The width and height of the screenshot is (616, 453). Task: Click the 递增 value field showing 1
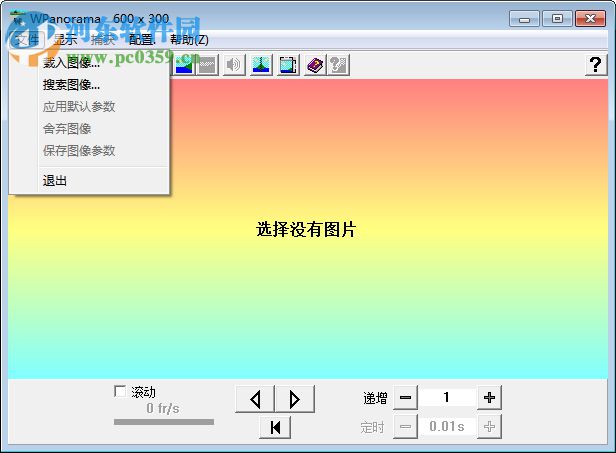(x=447, y=398)
